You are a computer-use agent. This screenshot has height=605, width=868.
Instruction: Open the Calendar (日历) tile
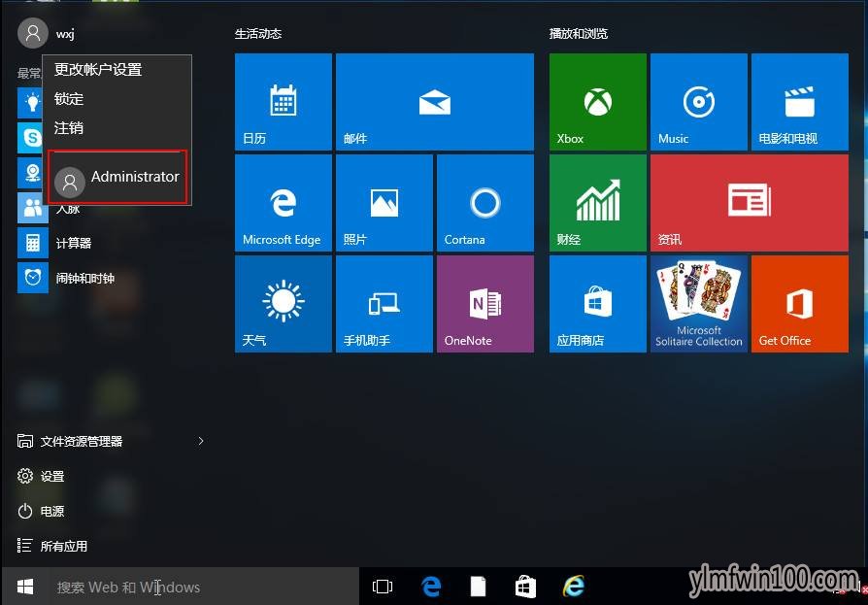[283, 102]
